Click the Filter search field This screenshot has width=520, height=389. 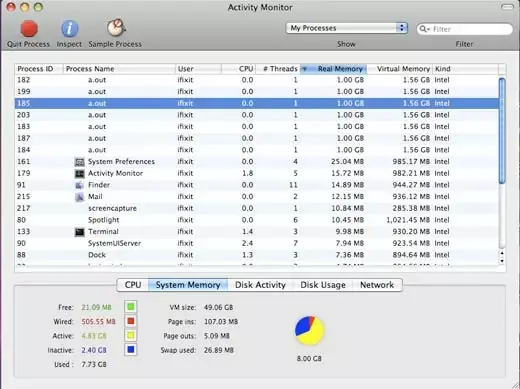465,29
